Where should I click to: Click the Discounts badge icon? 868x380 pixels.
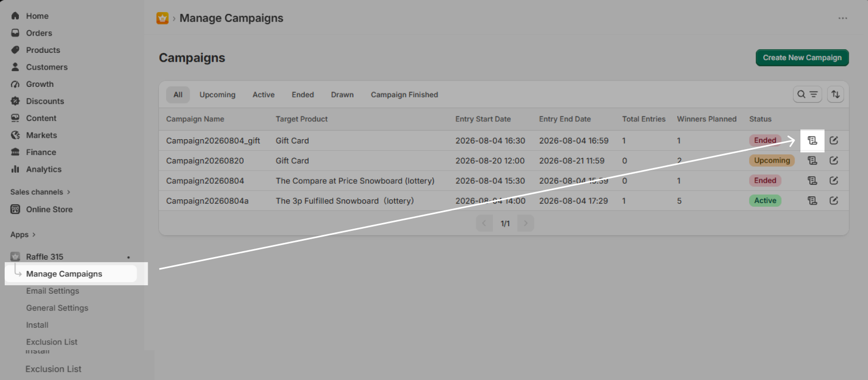(x=15, y=101)
